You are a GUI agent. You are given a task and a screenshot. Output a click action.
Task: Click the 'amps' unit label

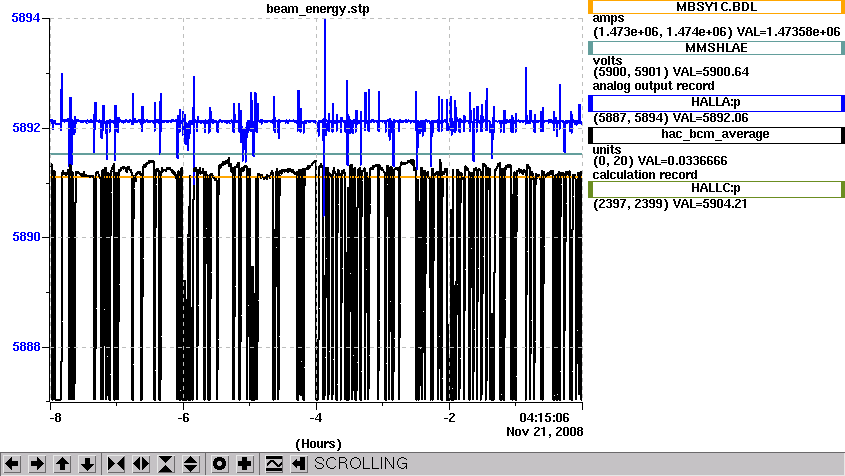tap(608, 18)
